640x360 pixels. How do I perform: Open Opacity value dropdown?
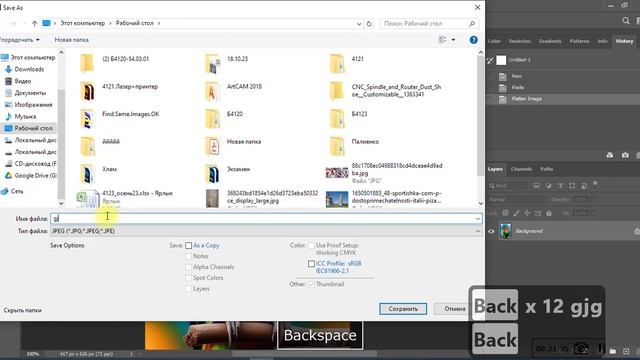593,200
